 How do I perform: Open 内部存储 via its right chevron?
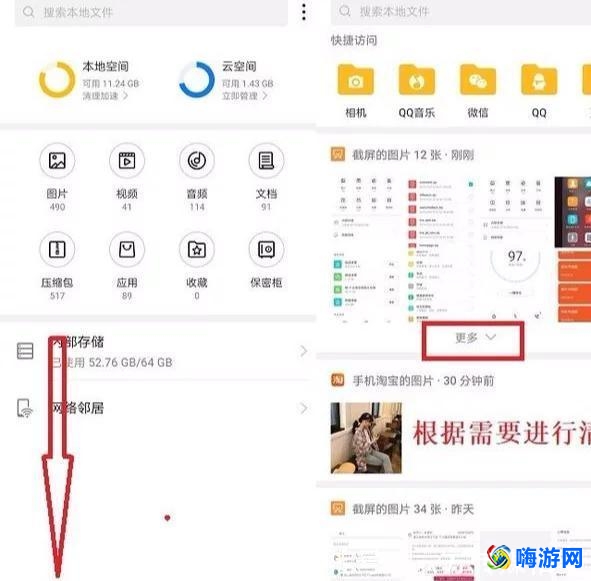[303, 351]
